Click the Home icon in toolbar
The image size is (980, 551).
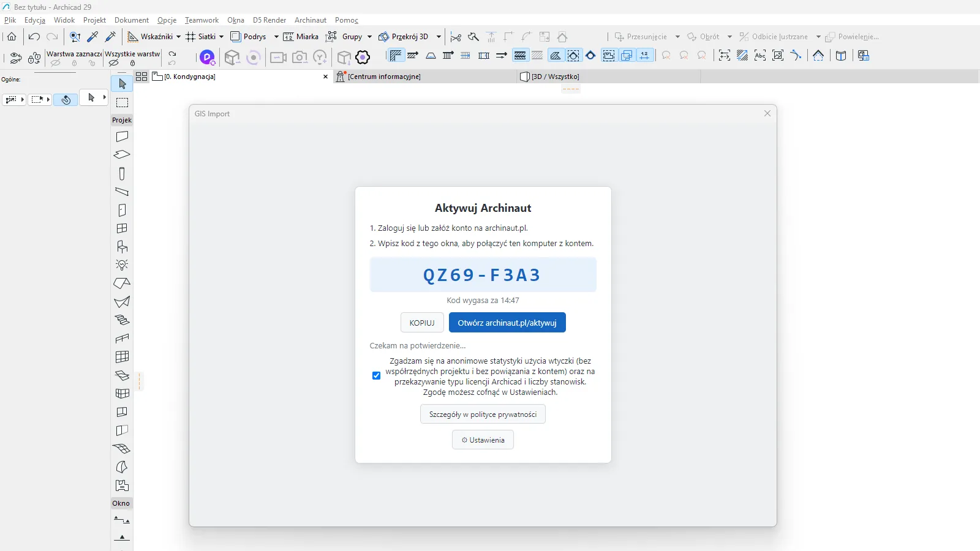[x=12, y=37]
